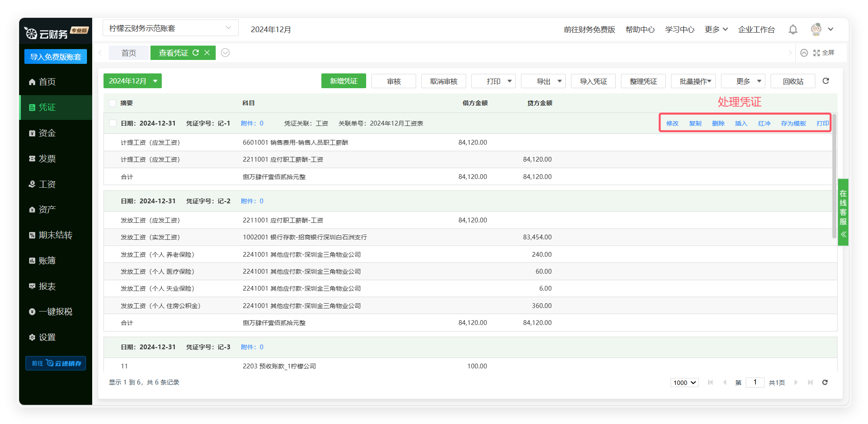Screen dimensions: 868x424
Task: Open the 在线客服 side panel
Action: (x=843, y=212)
